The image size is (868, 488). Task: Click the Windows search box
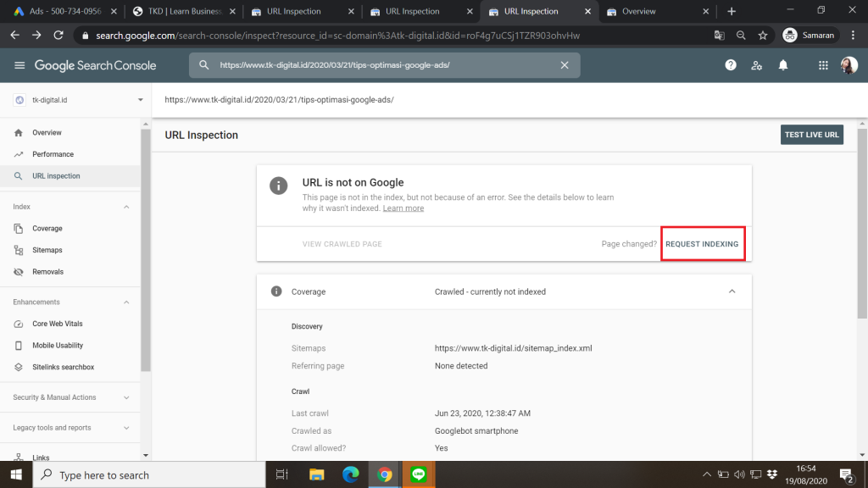pos(149,474)
